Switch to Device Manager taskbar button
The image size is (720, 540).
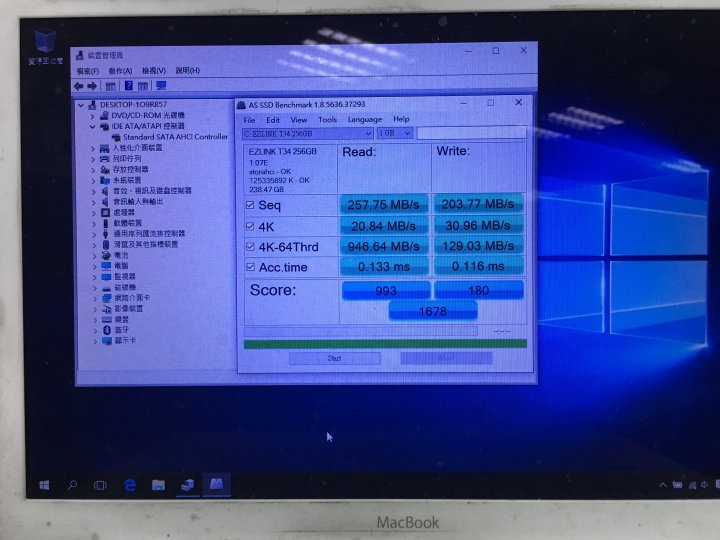coord(187,485)
